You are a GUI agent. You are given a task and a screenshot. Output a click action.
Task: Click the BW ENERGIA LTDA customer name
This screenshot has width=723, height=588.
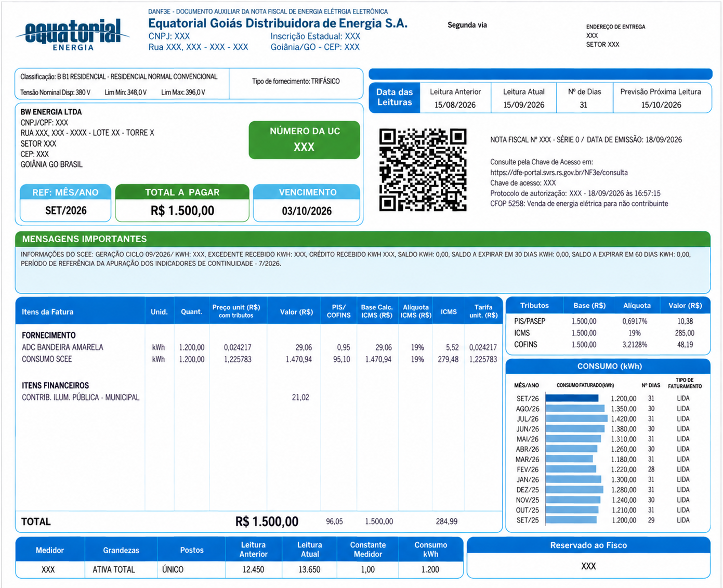pos(51,112)
